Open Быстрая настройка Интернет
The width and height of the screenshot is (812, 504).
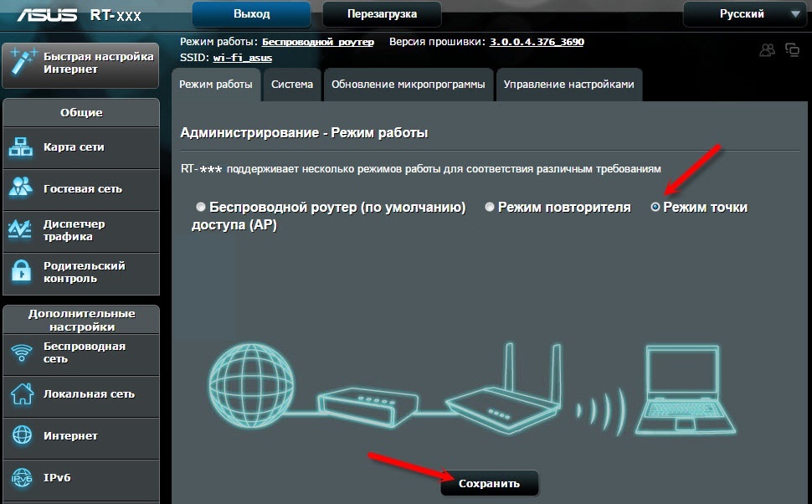click(81, 66)
